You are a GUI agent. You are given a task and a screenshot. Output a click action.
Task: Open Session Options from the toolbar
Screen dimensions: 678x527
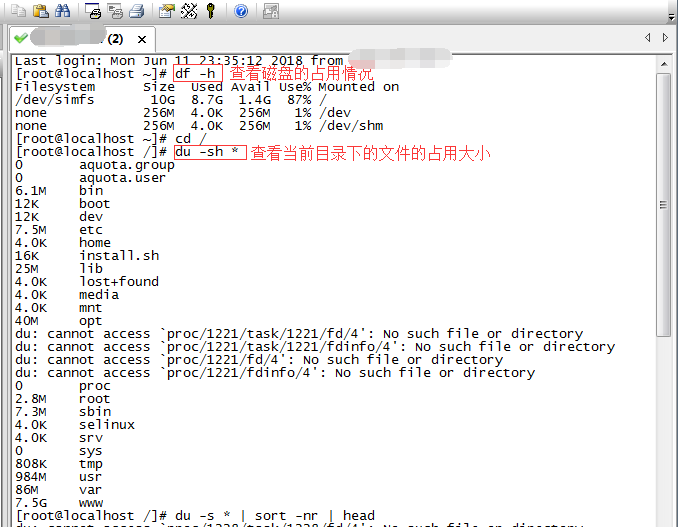[x=166, y=11]
